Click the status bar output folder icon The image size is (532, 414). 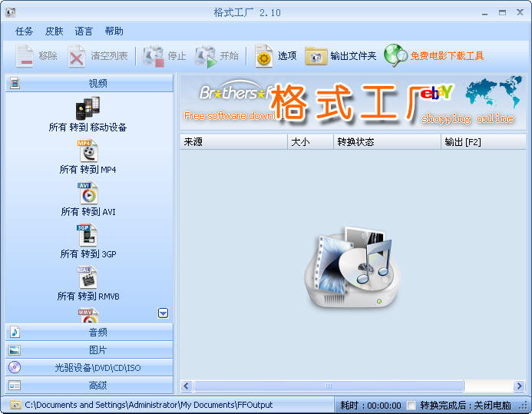coord(15,405)
